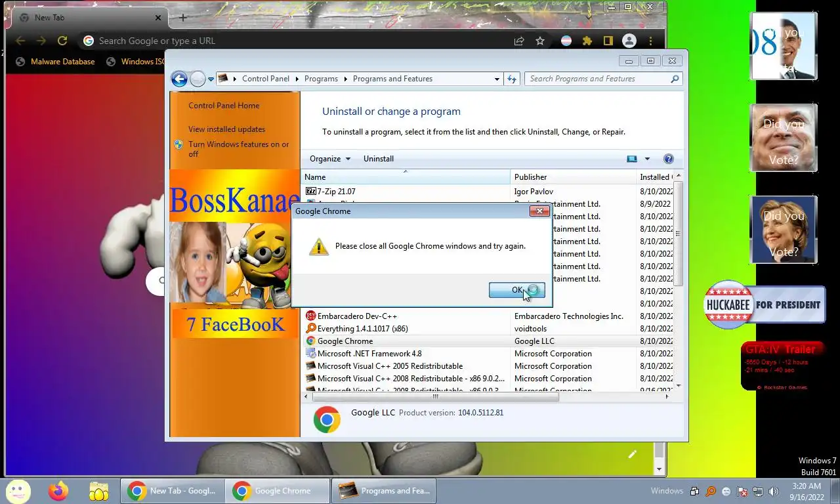Click the Embarcadero Technologies Inc. publisher cell
The width and height of the screenshot is (840, 504).
pyautogui.click(x=569, y=316)
